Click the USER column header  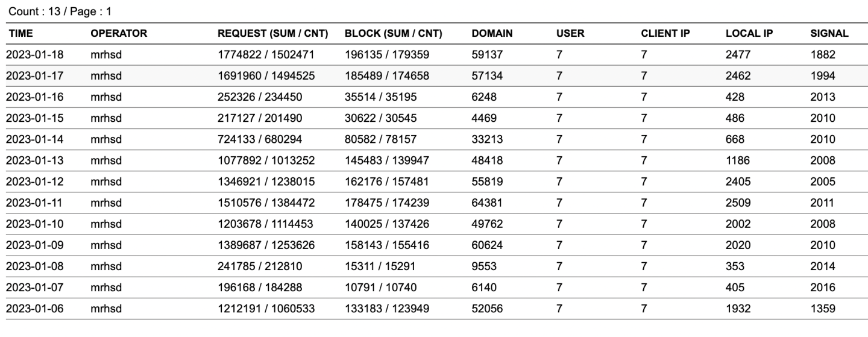pyautogui.click(x=570, y=34)
